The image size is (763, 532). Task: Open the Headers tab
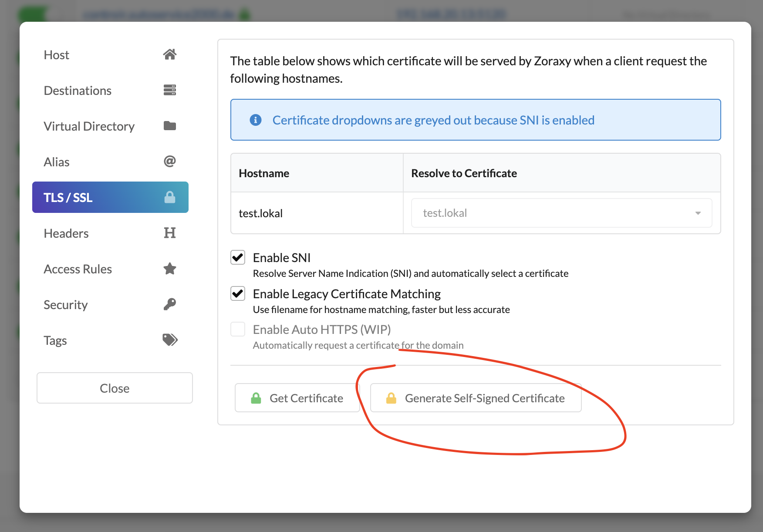110,233
